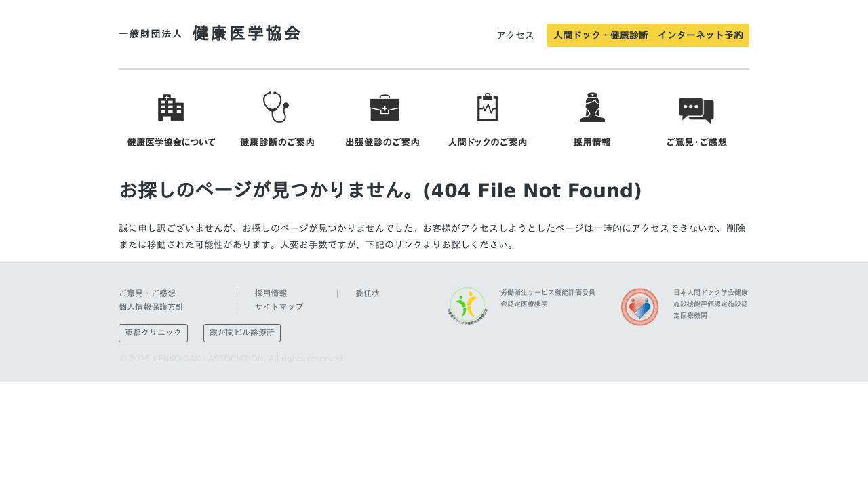The width and height of the screenshot is (868, 488).
Task: Click the 労働衛生サービス機能評価 green logo
Action: pos(467,306)
